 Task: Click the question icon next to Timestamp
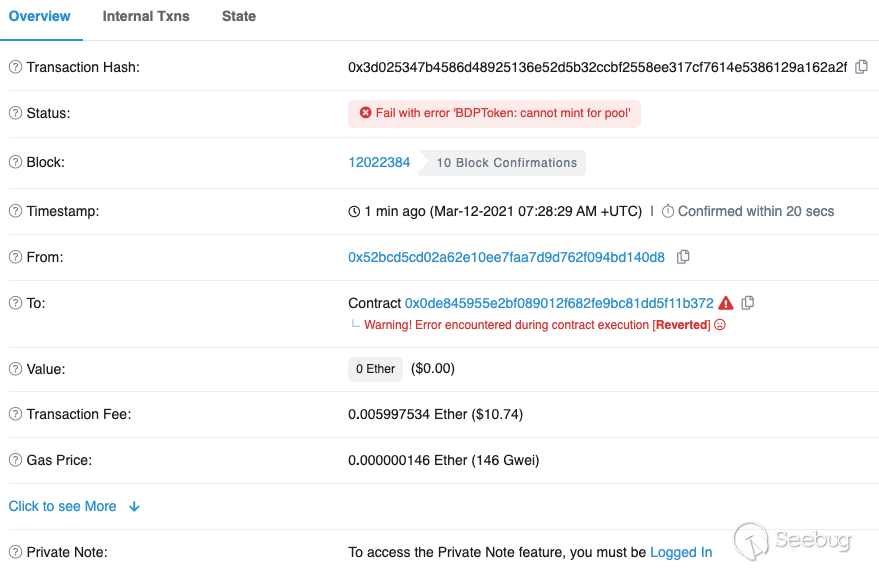point(15,211)
